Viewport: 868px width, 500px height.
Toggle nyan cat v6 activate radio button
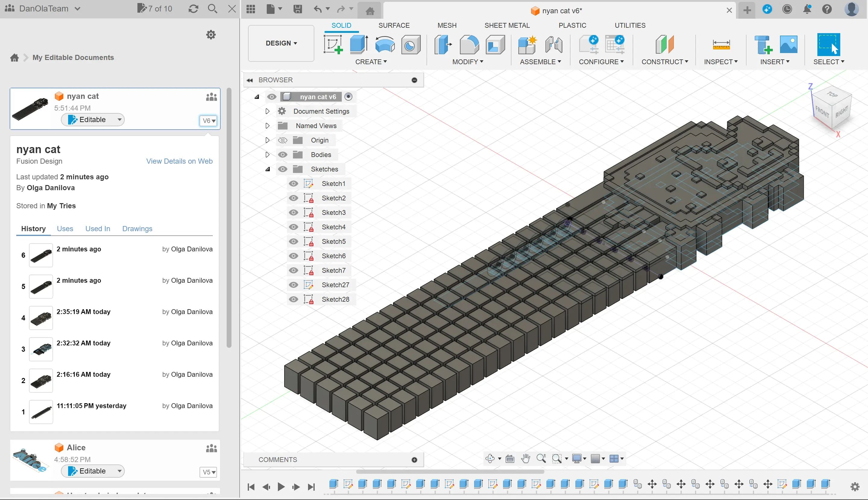(348, 96)
